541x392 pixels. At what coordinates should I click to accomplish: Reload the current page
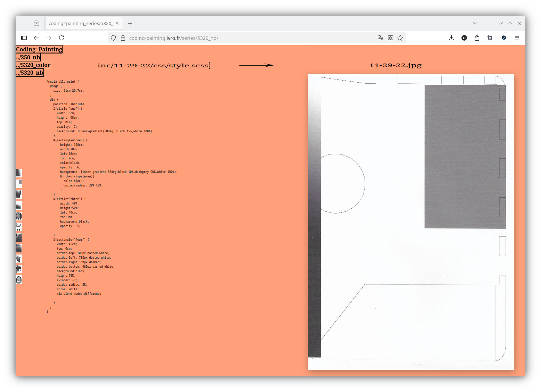[x=62, y=38]
